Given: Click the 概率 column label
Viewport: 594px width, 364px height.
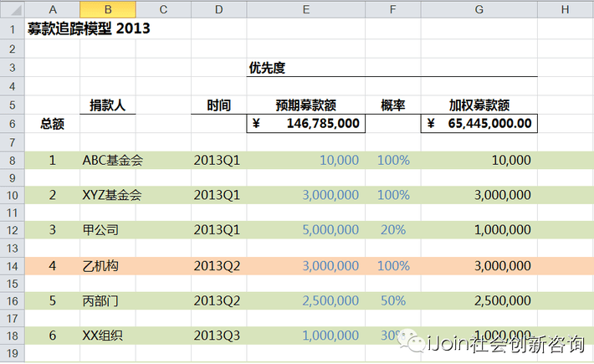Looking at the screenshot, I should 393,105.
